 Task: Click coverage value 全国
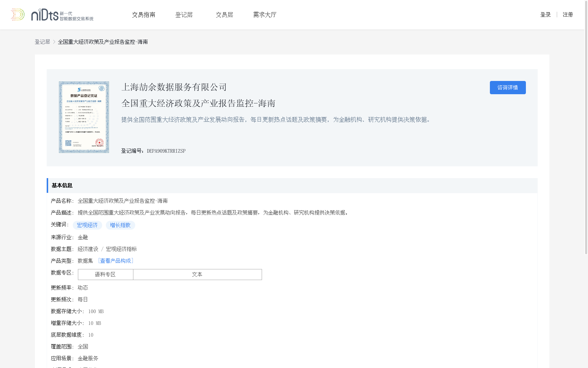click(83, 347)
